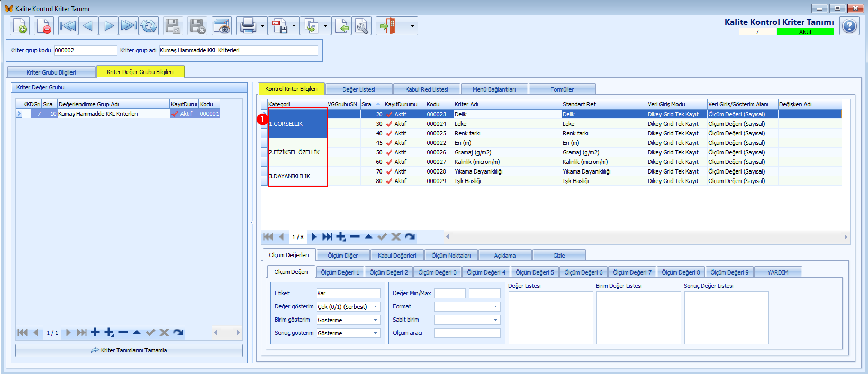Save changes with the floppy check icon

click(x=173, y=26)
